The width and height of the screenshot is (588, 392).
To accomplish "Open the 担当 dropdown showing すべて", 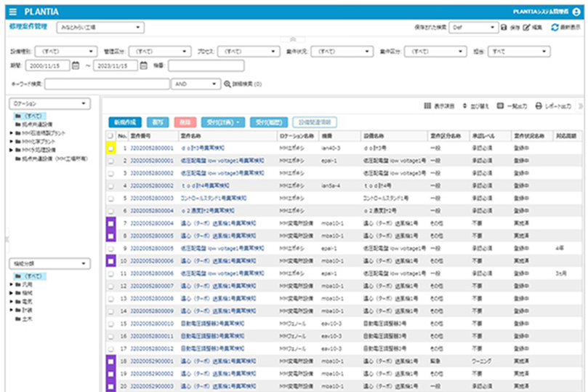I will [x=519, y=52].
